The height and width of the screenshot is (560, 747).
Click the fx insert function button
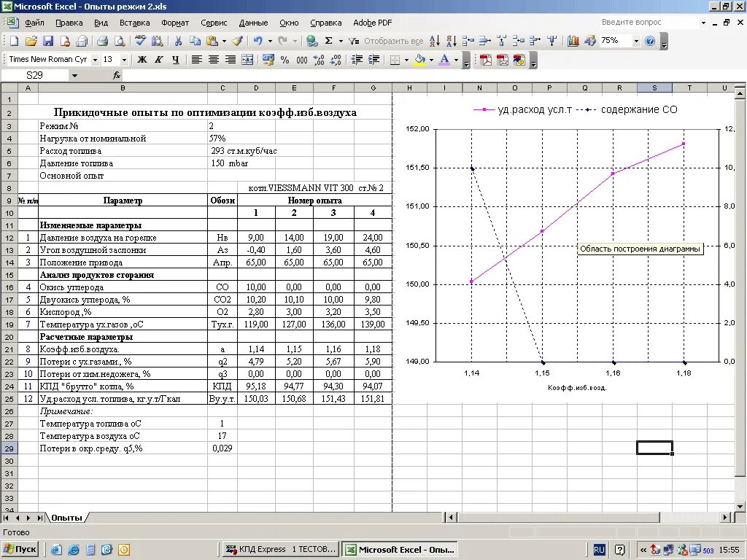(117, 75)
